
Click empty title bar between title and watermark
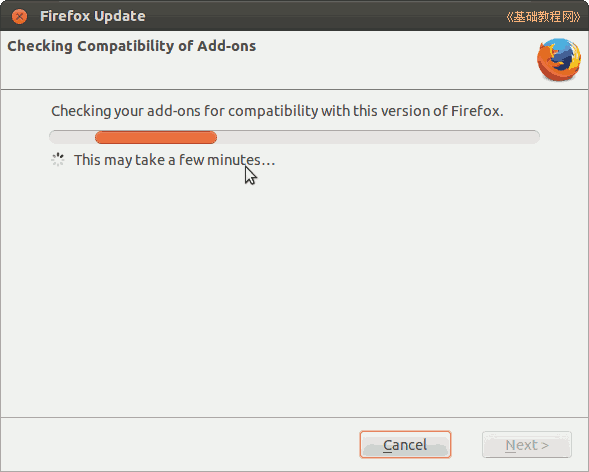325,16
